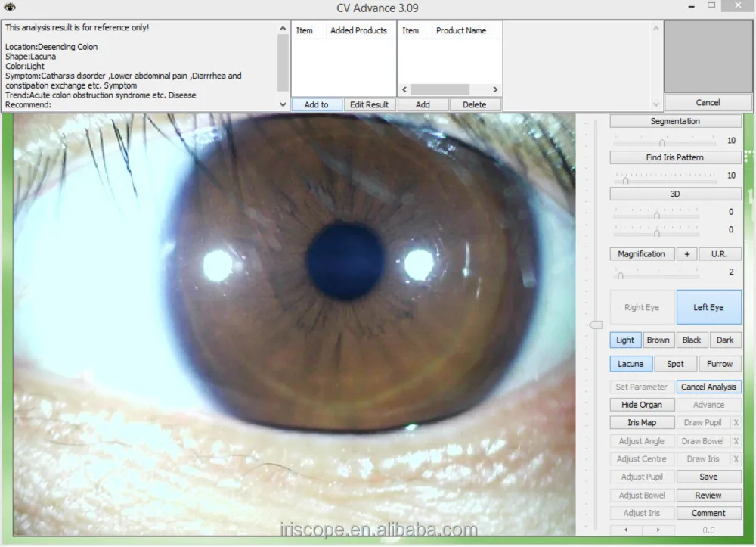Click the Segmentation button
The height and width of the screenshot is (547, 756).
point(675,121)
